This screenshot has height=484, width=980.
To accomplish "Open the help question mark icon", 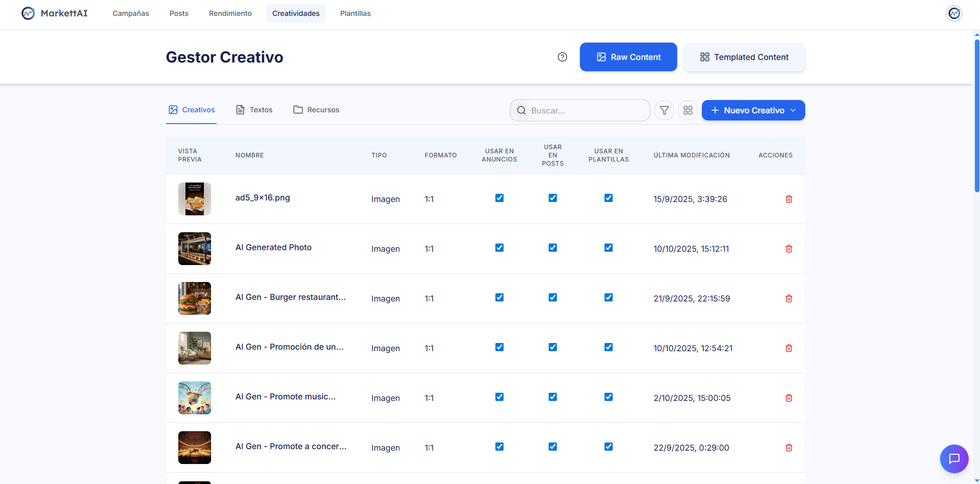I will point(562,57).
